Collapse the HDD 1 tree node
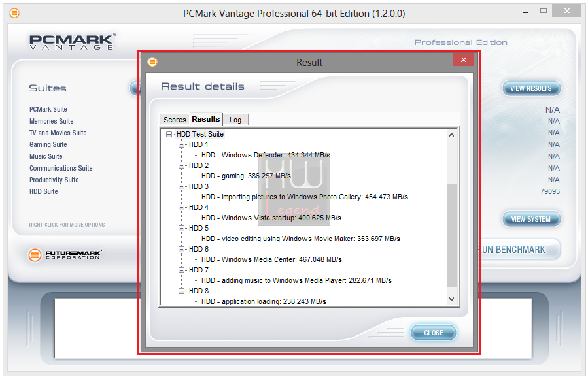The image size is (588, 379). (x=181, y=144)
